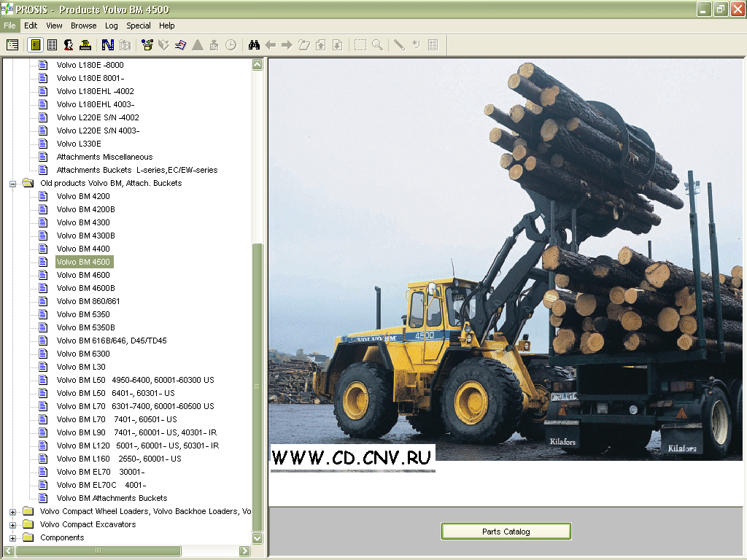Click the binoculars search icon
This screenshot has width=747, height=560.
pos(254,45)
